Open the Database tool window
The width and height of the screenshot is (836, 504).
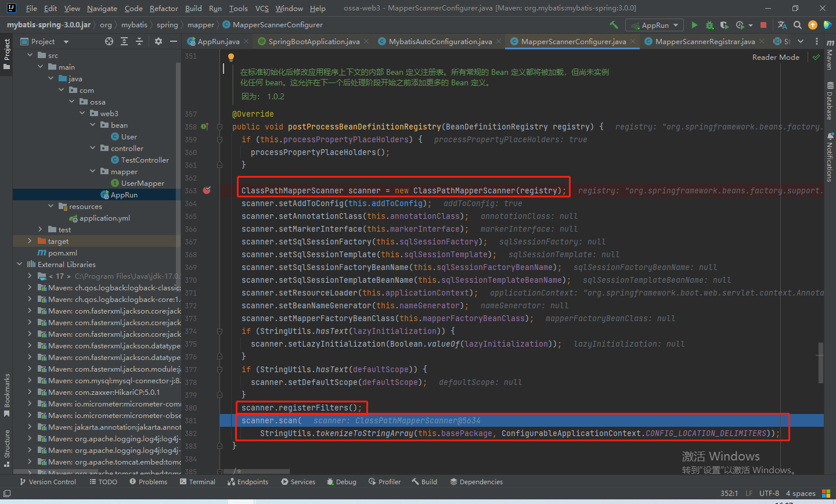pos(830,100)
